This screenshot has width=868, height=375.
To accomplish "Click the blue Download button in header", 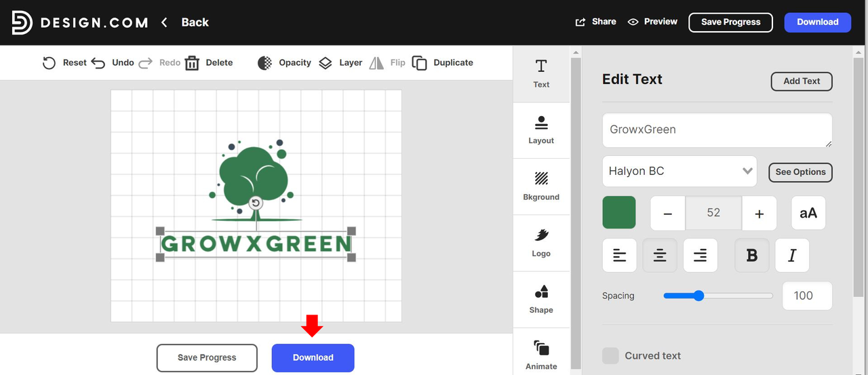I will pyautogui.click(x=817, y=22).
